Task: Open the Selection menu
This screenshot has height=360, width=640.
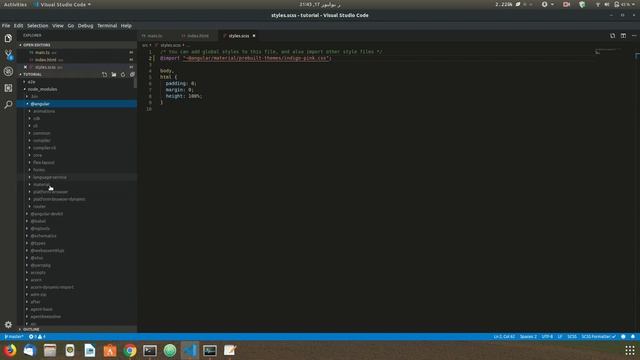Action: coord(38,26)
